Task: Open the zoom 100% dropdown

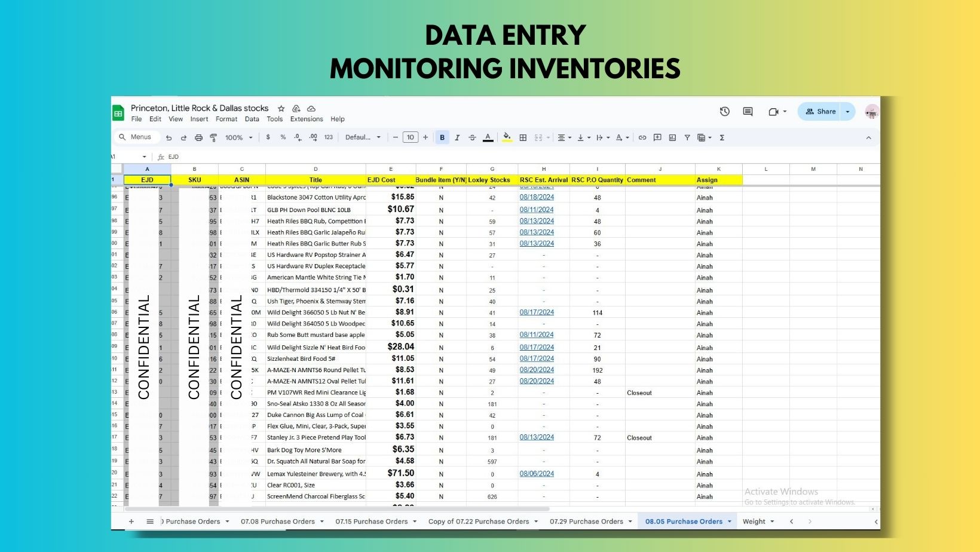Action: click(x=238, y=137)
